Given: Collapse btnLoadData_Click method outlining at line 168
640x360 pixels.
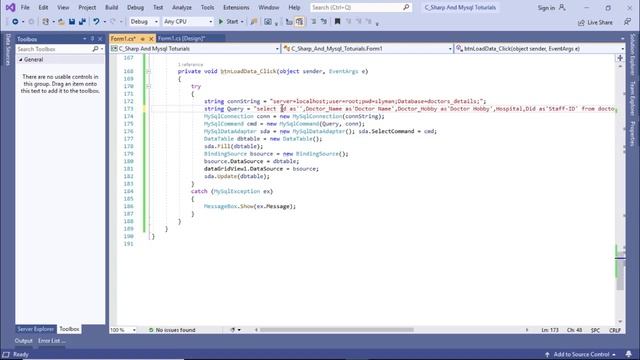Looking at the screenshot, I should [x=149, y=71].
